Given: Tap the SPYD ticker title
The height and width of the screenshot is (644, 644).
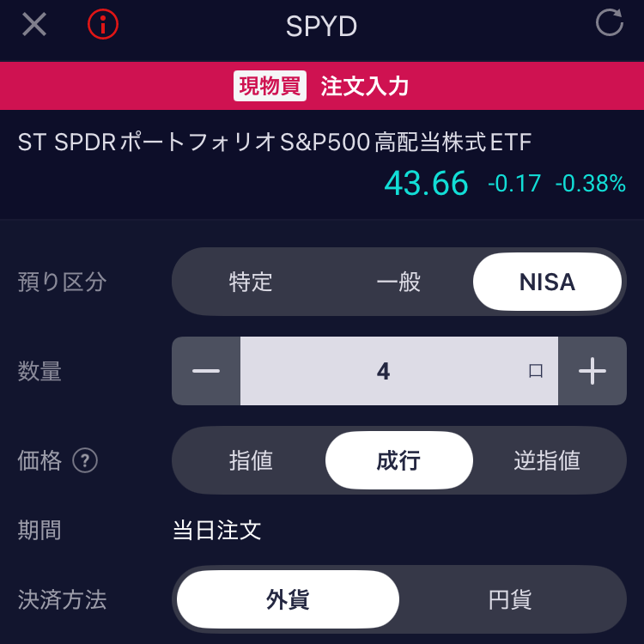Looking at the screenshot, I should point(321,27).
